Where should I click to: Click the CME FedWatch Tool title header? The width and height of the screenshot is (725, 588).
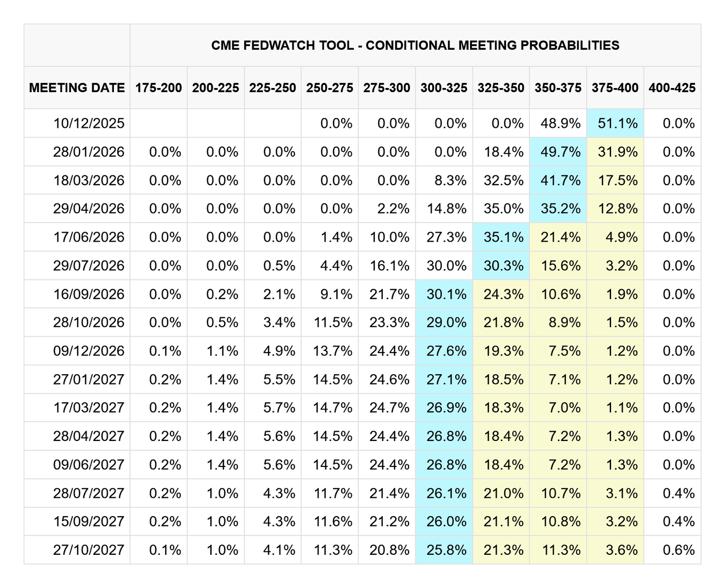point(415,45)
